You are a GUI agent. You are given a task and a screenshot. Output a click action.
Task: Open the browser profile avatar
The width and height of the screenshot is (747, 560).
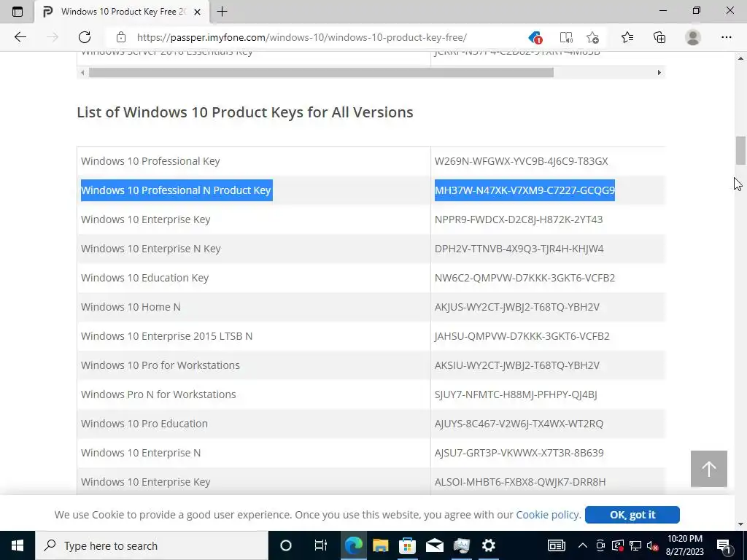[x=693, y=37]
